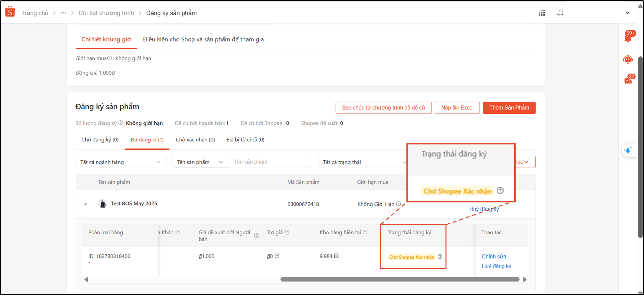The image size is (644, 295).
Task: Open the chat messages icon
Action: point(628,80)
